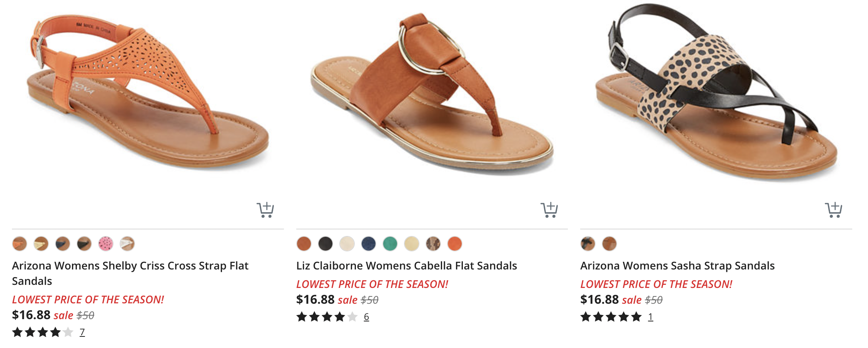Screen dimensions: 868x348
Task: View the 6 reviews for Cabella sandals
Action: tap(366, 317)
